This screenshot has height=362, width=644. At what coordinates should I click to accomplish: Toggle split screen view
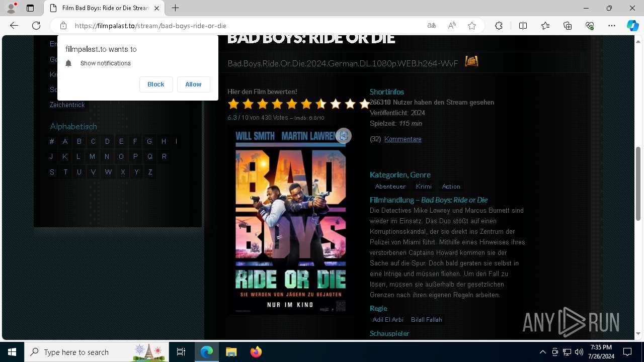[x=523, y=26]
